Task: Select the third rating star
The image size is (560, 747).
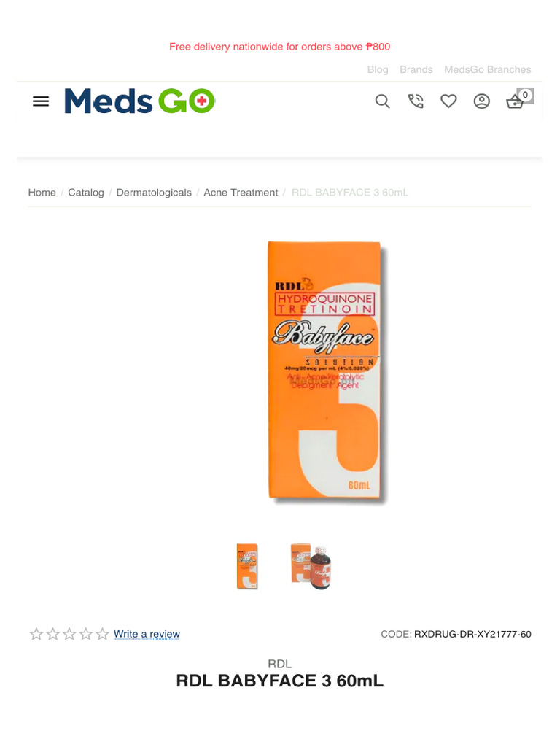Action: [69, 634]
